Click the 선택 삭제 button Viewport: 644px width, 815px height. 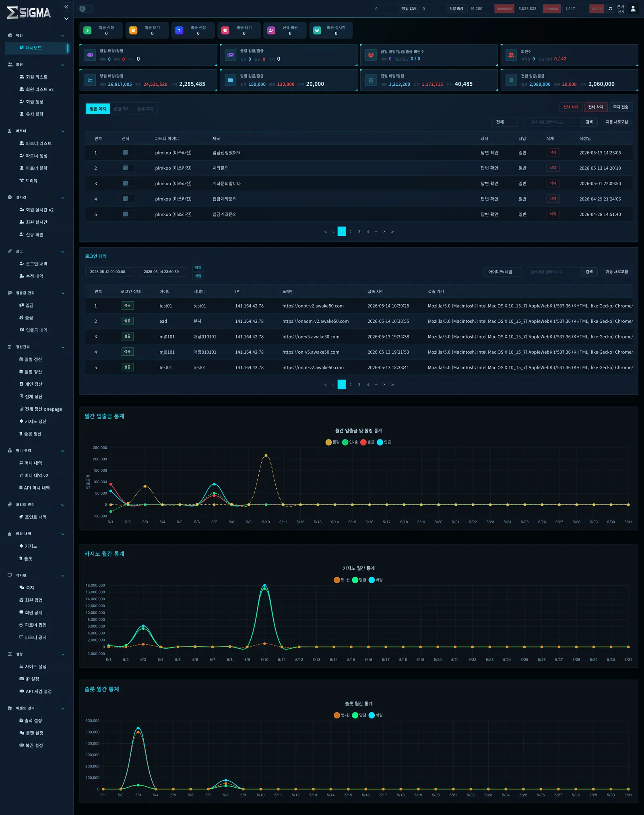click(x=571, y=107)
